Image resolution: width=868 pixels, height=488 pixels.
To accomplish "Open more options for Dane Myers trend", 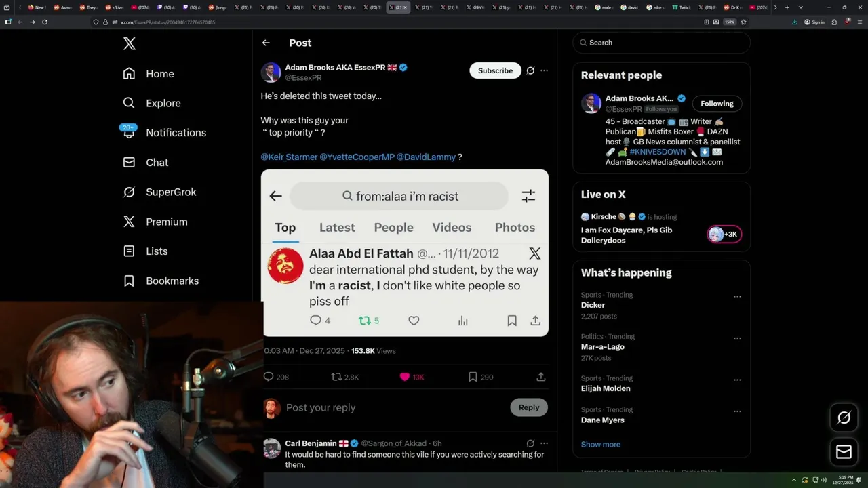I will click(737, 411).
